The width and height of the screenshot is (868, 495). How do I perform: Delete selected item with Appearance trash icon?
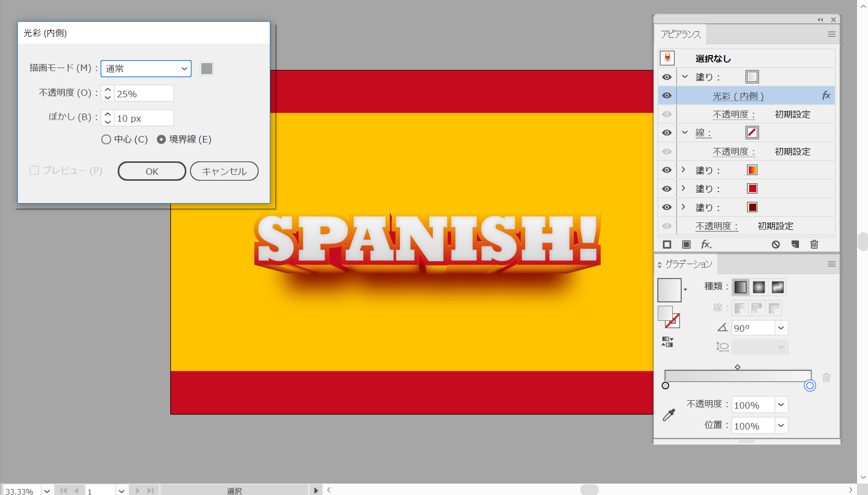[814, 244]
